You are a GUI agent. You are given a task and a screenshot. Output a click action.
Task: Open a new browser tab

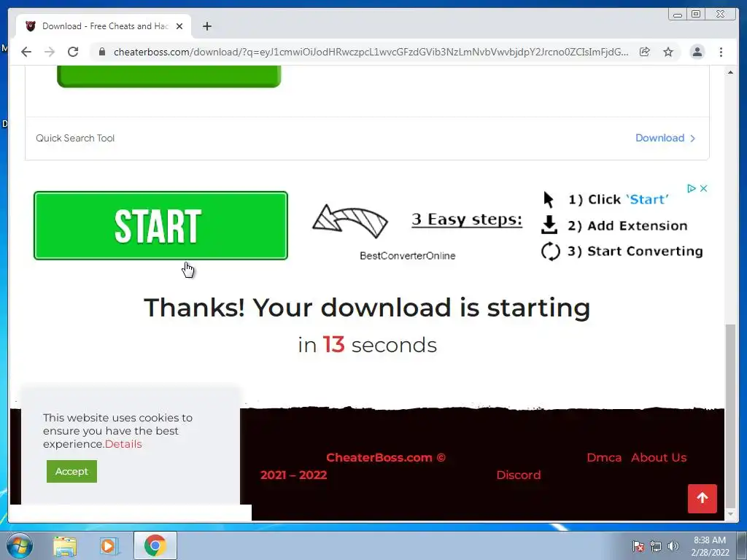click(206, 26)
